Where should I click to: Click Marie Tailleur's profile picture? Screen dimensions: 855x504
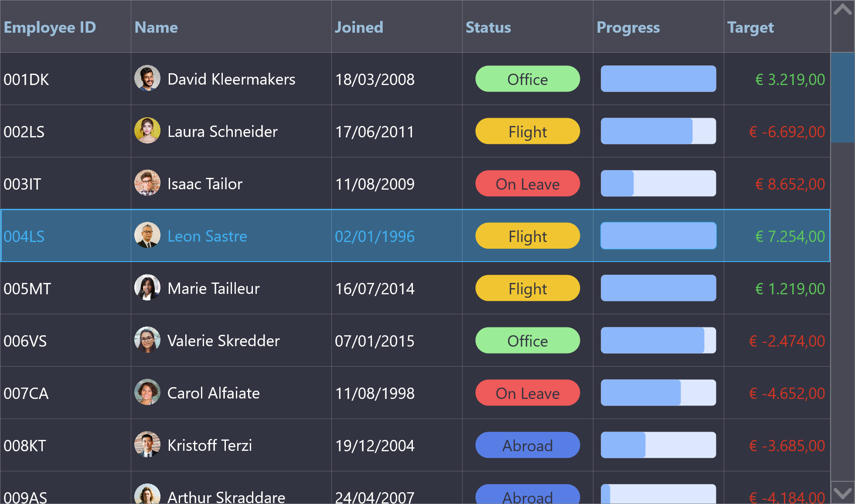[x=147, y=288]
